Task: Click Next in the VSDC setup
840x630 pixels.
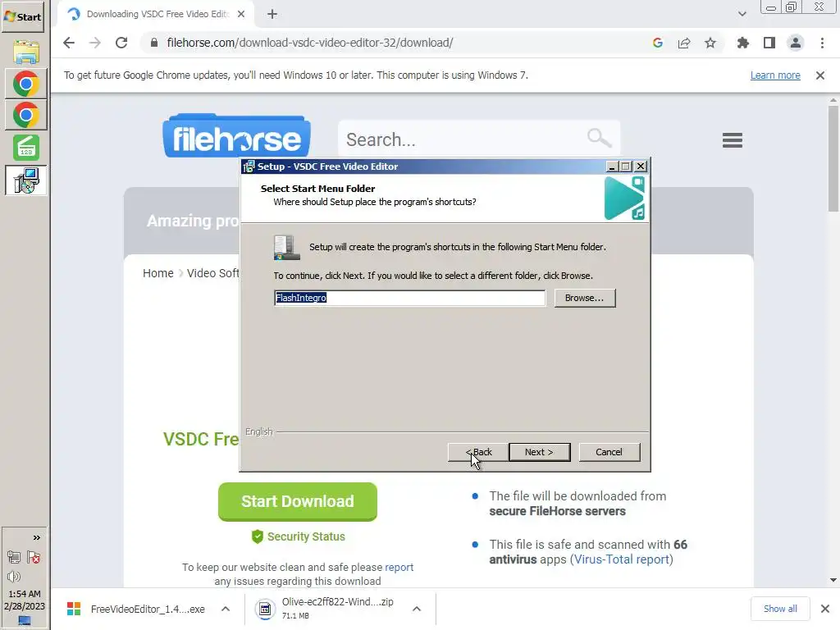Action: coord(540,452)
